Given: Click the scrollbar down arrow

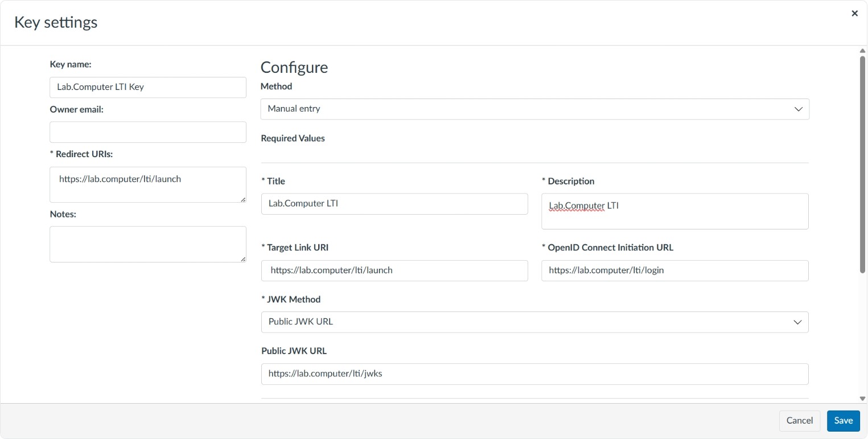Looking at the screenshot, I should click(862, 399).
